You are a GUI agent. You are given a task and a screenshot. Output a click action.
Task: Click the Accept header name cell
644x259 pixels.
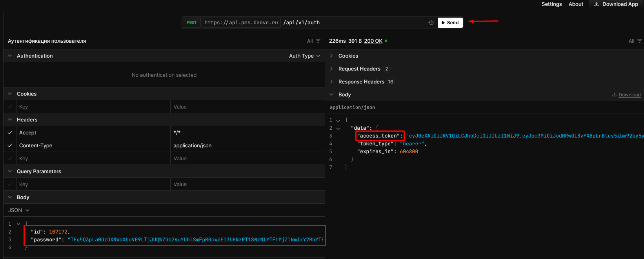click(93, 132)
